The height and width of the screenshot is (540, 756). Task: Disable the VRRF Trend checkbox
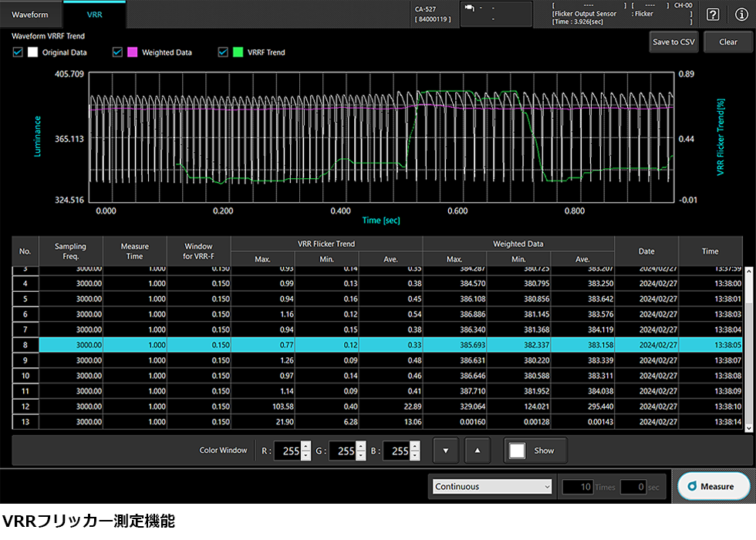[x=223, y=52]
